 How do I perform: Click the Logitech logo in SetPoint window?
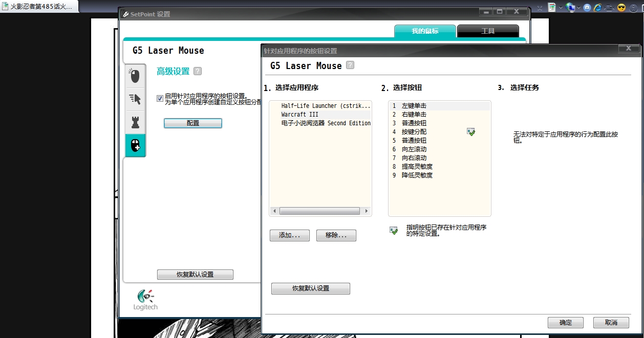146,300
